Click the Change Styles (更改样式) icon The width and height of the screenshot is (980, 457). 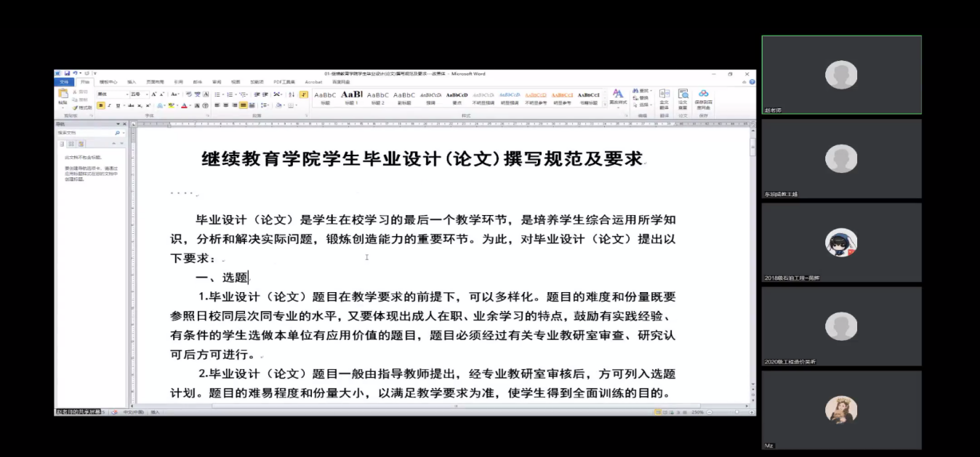(617, 97)
